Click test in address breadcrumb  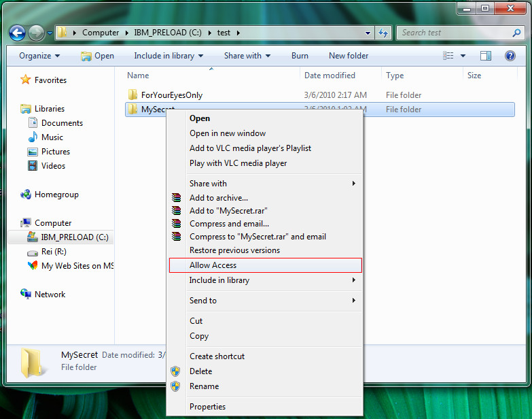224,33
